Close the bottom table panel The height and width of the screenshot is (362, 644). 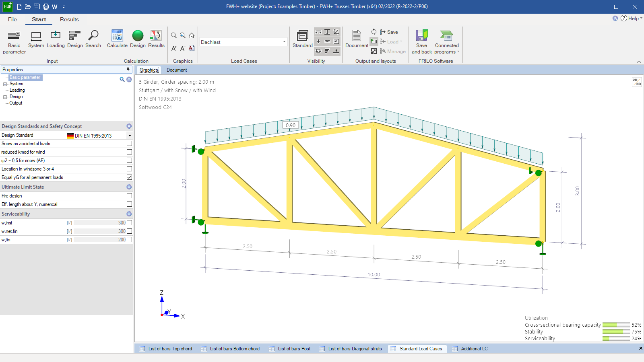pos(640,348)
